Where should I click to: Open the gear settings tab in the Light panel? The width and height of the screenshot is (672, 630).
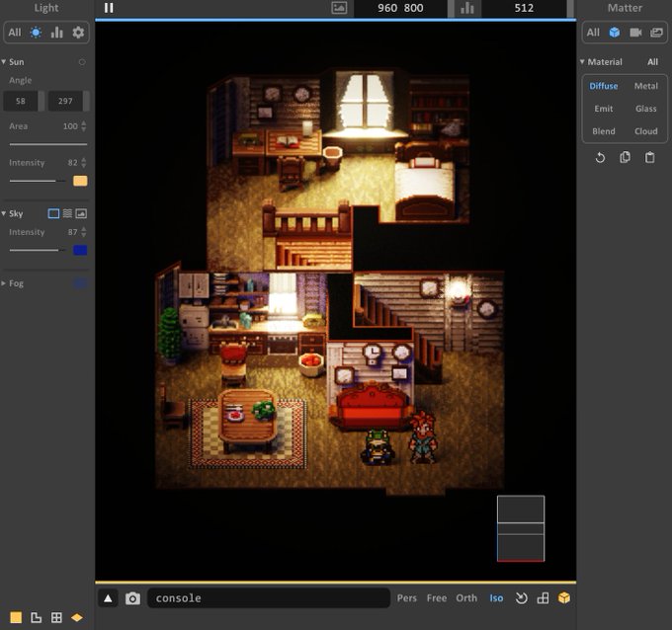pyautogui.click(x=78, y=33)
